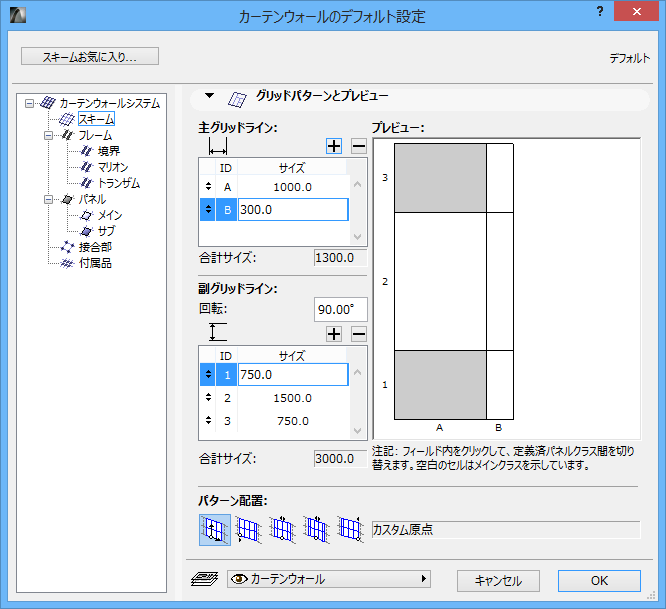
Task: Select パネル in the tree
Action: pyautogui.click(x=92, y=199)
